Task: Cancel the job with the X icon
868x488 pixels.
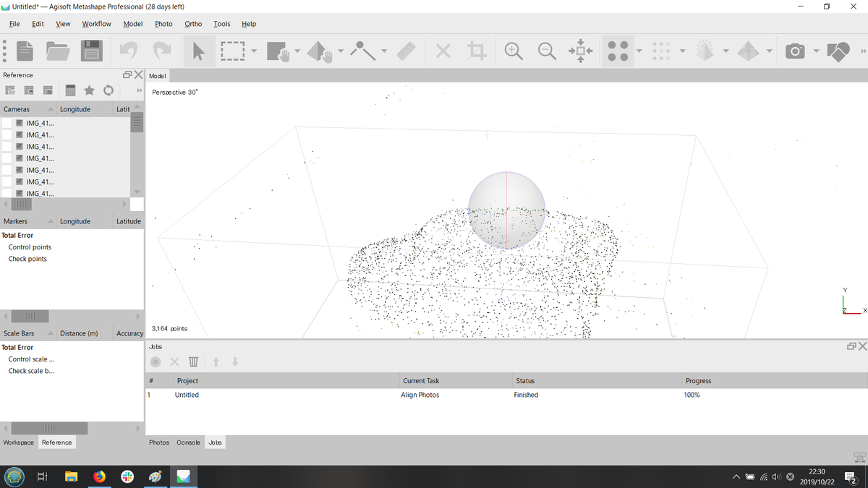Action: [174, 361]
